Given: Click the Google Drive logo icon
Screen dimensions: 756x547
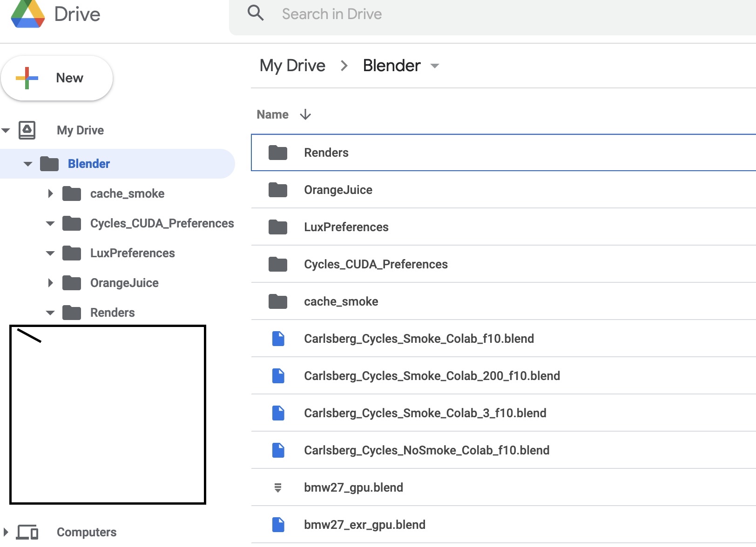Looking at the screenshot, I should click(x=28, y=14).
